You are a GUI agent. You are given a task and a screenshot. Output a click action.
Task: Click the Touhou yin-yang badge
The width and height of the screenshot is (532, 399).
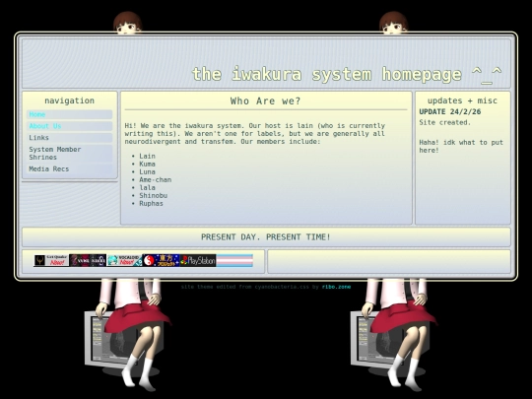click(161, 260)
